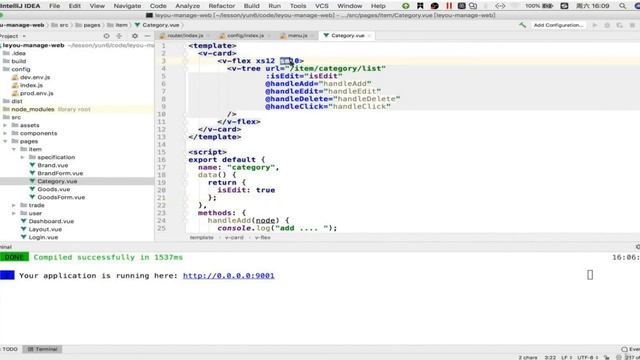Click the Event Log icon in status bar
Viewport: 640px width, 360px height.
click(x=624, y=349)
